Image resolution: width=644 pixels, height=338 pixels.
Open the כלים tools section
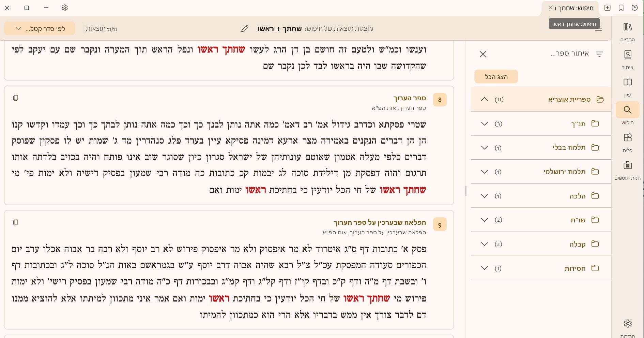pyautogui.click(x=627, y=142)
